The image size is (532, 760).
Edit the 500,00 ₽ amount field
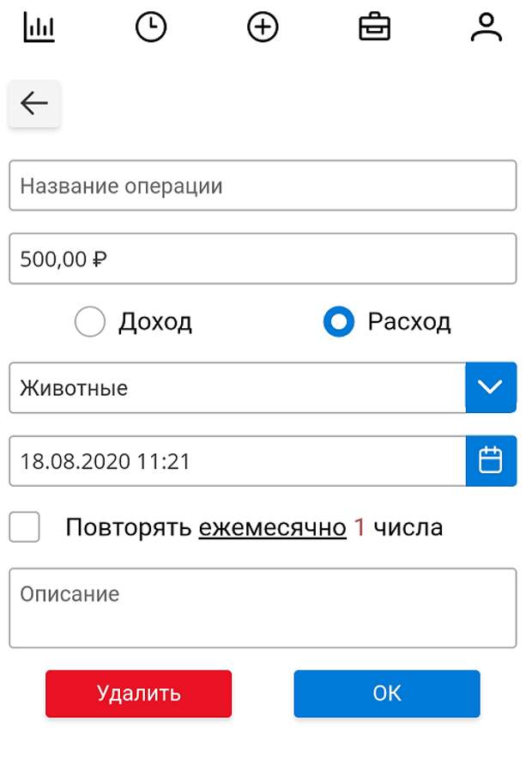263,258
